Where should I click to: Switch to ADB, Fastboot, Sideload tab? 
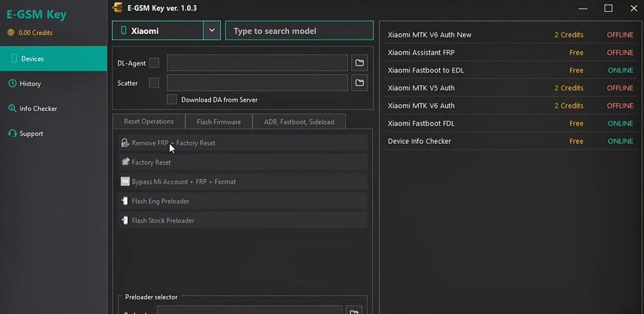299,122
